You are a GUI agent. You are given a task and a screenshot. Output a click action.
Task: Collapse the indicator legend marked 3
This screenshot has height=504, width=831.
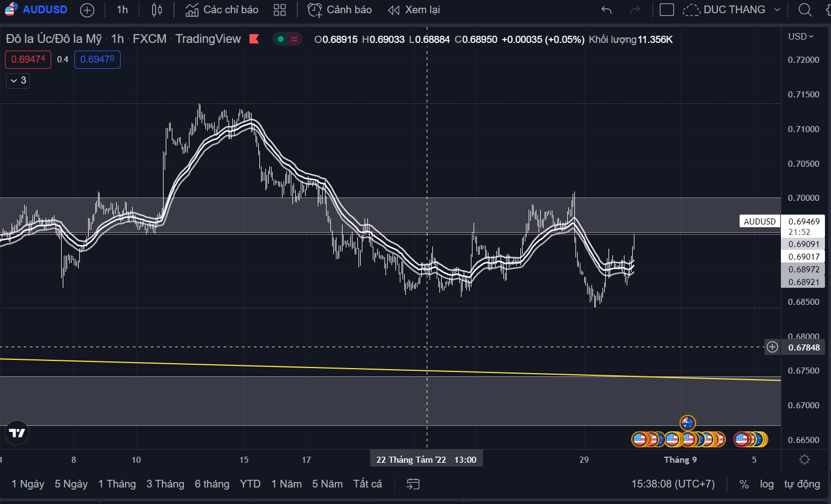click(x=18, y=80)
